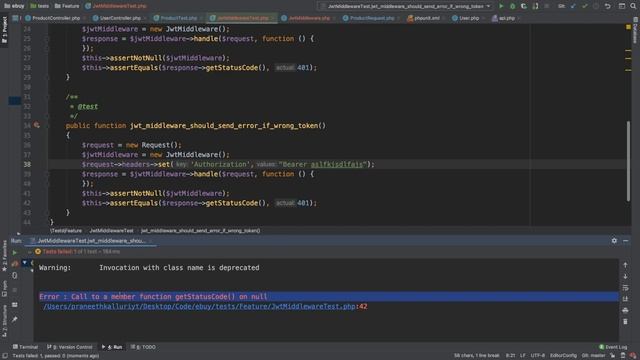Clear console with trash icon
The image size is (640, 360).
625,322
